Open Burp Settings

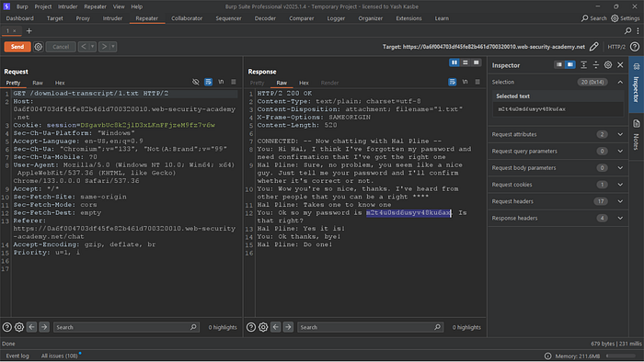click(x=626, y=18)
